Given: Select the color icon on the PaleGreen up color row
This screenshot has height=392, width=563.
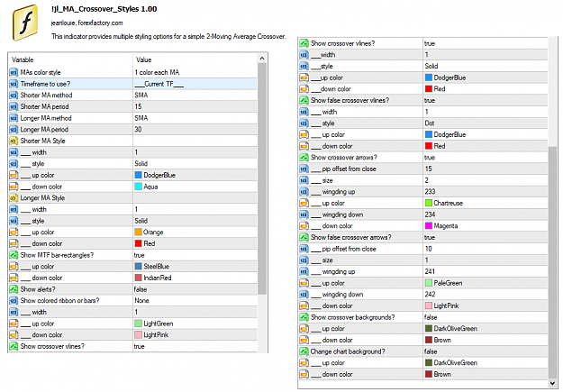Looking at the screenshot, I should tap(304, 283).
